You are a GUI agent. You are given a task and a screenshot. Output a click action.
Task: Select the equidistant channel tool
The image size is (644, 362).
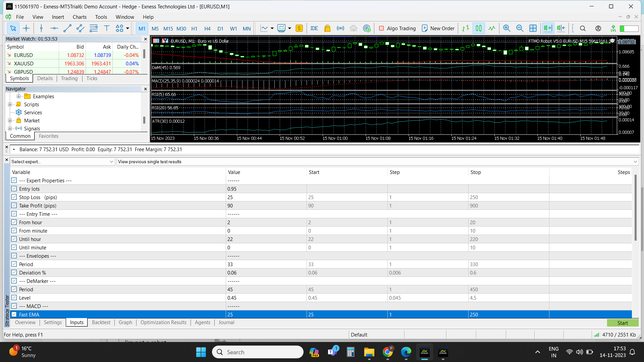click(x=80, y=28)
